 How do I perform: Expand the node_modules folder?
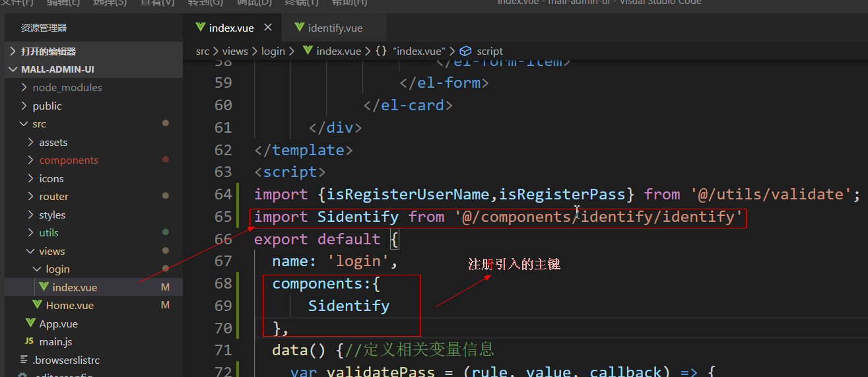(x=24, y=87)
